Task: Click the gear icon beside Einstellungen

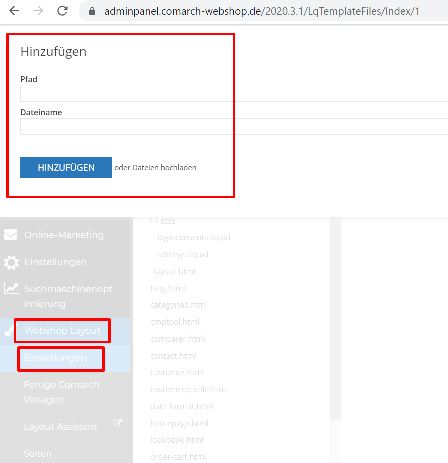Action: coord(11,263)
